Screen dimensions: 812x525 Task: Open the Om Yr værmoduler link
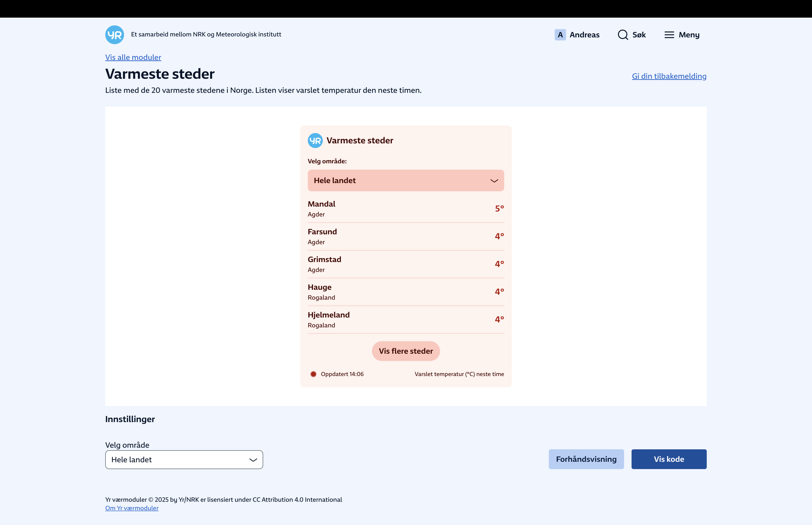132,508
